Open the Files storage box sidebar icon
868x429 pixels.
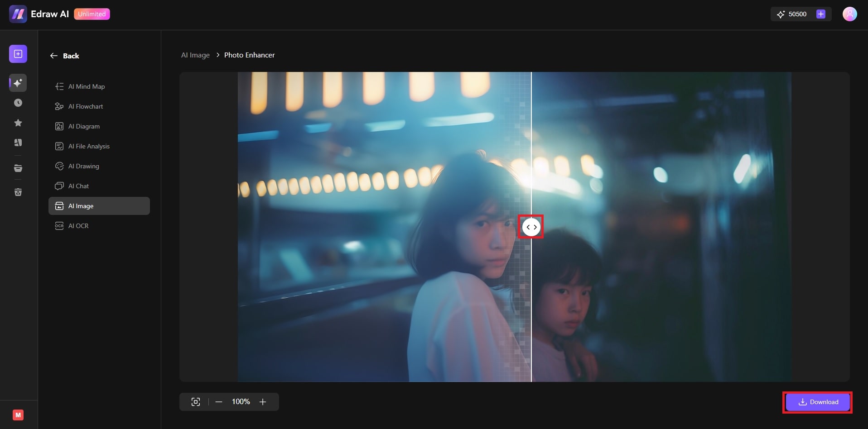pos(18,168)
